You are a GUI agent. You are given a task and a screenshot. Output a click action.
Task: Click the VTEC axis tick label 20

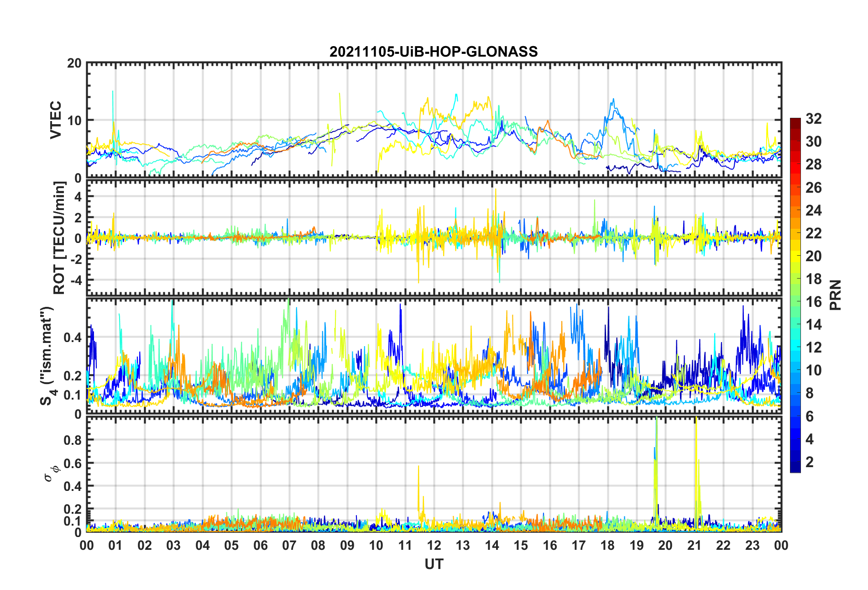pyautogui.click(x=74, y=63)
